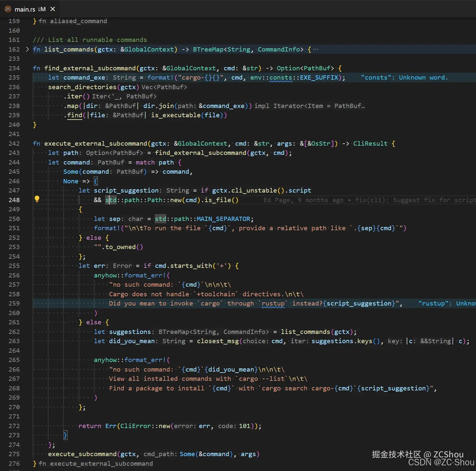Click the "consts": Unknown word diagnostic

click(x=405, y=78)
